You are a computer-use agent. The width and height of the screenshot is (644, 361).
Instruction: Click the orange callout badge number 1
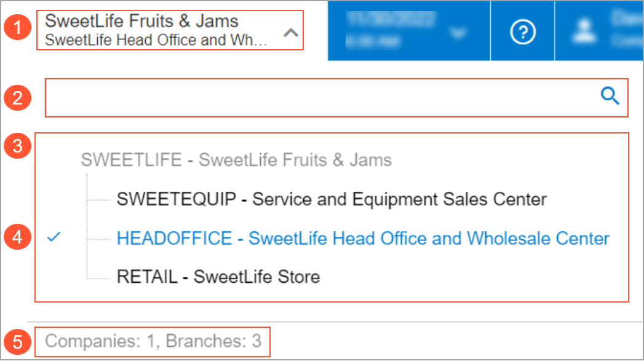tap(23, 29)
